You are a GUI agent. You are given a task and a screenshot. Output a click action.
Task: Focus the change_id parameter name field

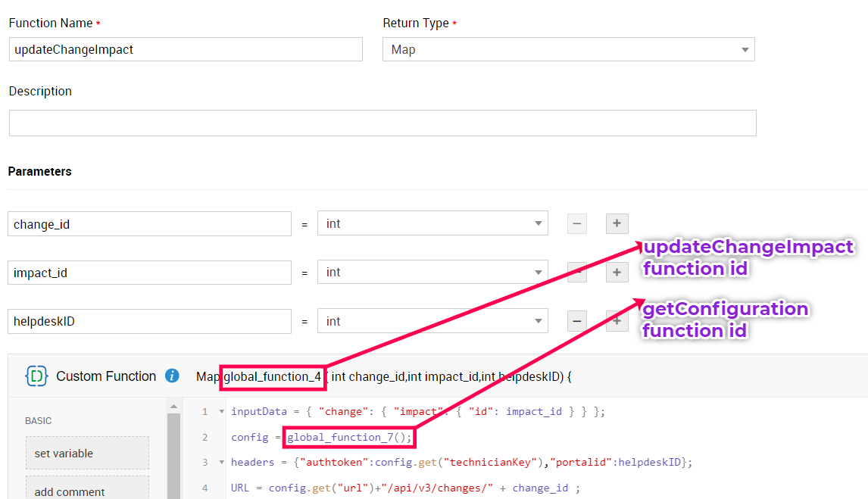coord(149,223)
